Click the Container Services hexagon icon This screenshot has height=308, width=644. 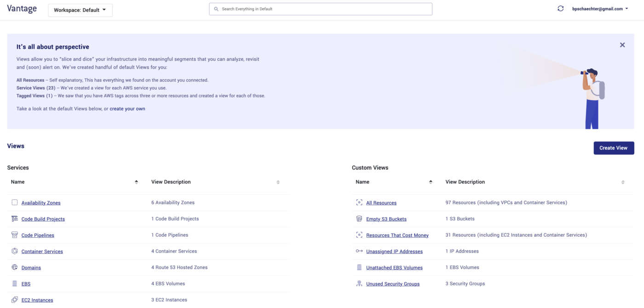tap(15, 251)
